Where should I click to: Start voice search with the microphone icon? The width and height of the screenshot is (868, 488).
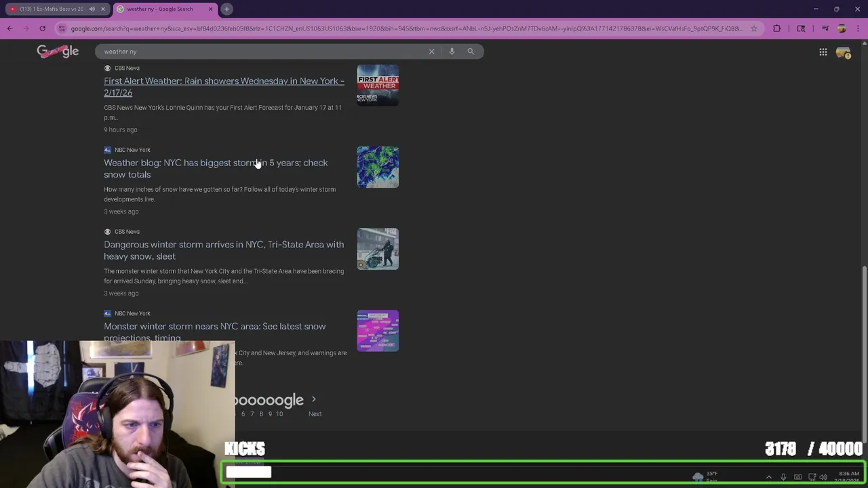(452, 52)
